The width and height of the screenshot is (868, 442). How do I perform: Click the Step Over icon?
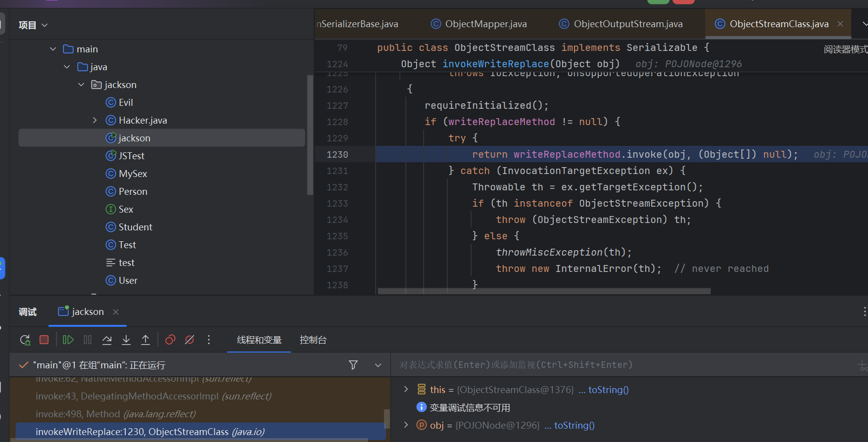(107, 340)
